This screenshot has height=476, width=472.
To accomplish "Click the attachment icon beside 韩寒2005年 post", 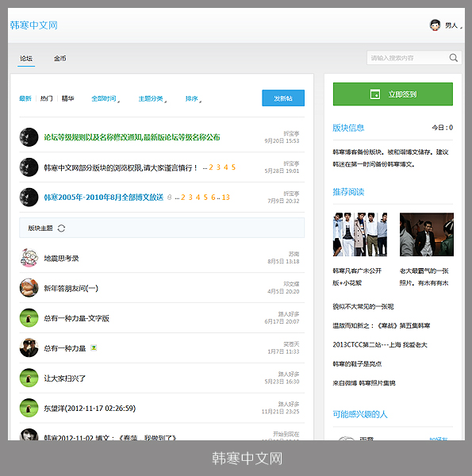I will [x=170, y=198].
